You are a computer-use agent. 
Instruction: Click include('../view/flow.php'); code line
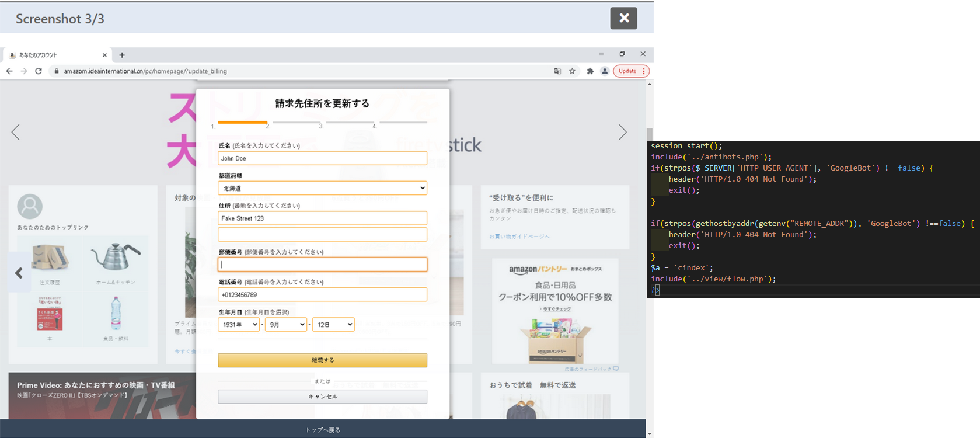coord(713,279)
